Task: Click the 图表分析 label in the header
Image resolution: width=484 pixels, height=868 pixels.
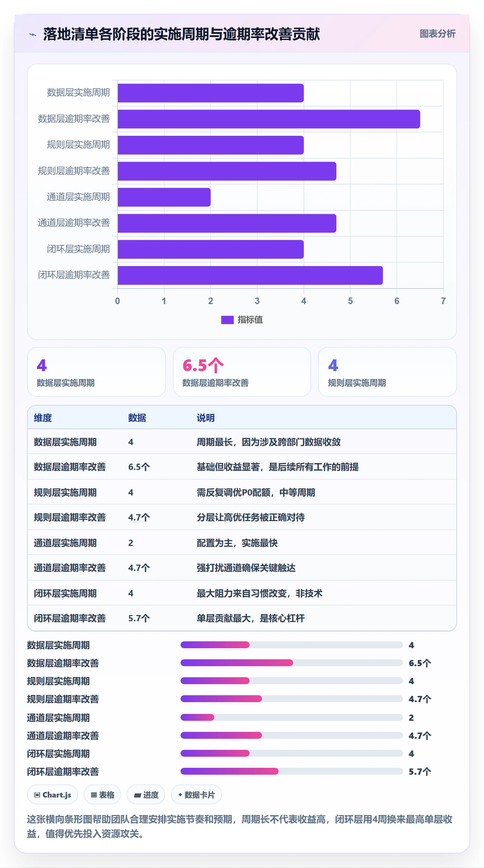Action: [437, 34]
